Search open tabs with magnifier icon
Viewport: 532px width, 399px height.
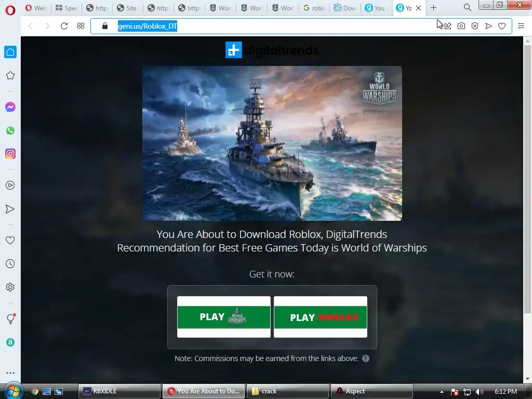coord(467,7)
